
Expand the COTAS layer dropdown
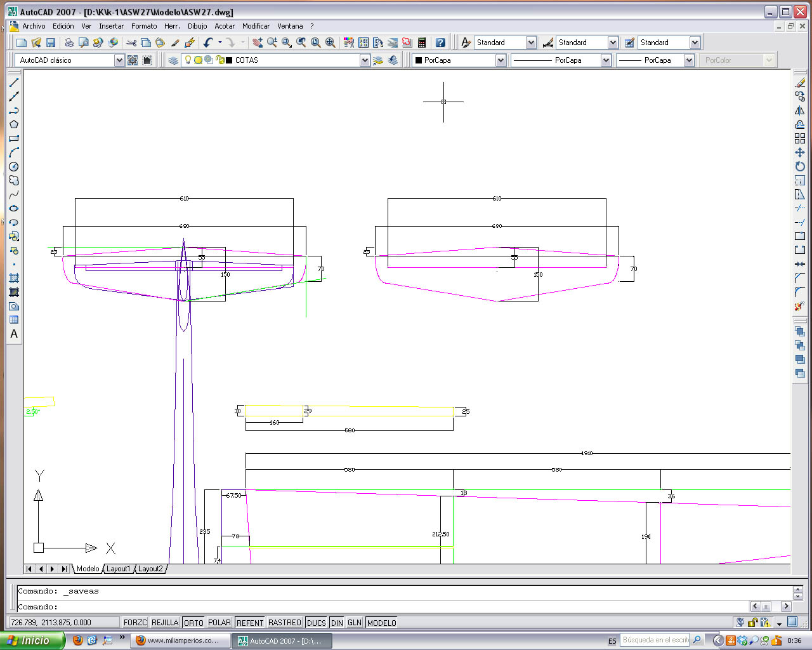tap(365, 60)
